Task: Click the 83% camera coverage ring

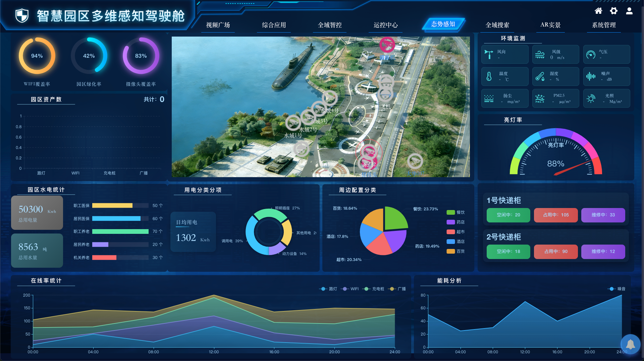Action: tap(141, 56)
